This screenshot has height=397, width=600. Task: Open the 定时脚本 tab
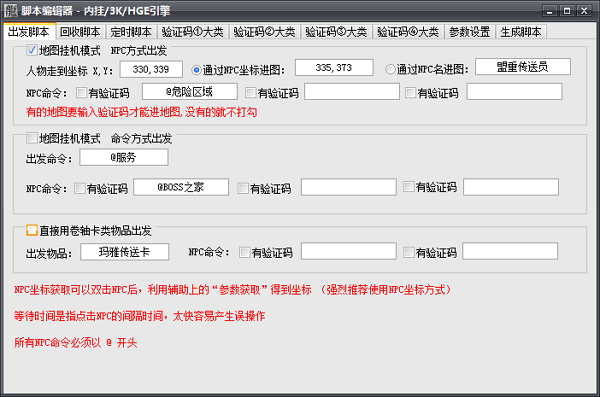[x=131, y=32]
